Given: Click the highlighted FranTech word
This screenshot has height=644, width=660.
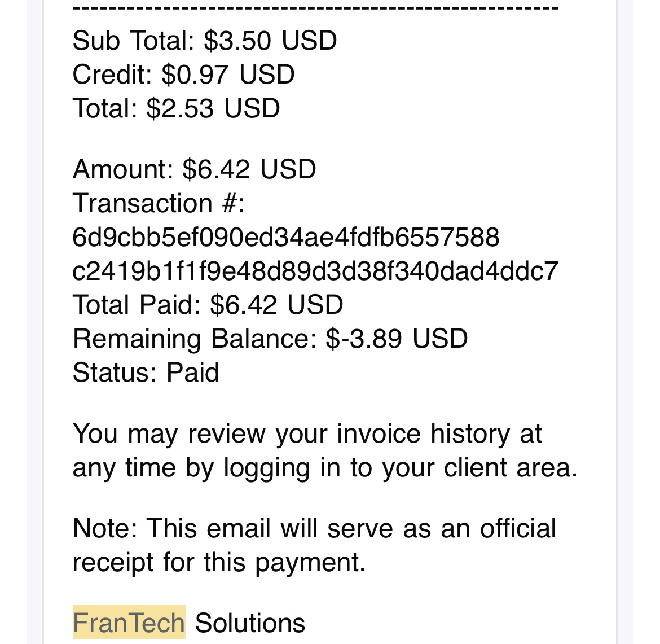Looking at the screenshot, I should tap(129, 623).
